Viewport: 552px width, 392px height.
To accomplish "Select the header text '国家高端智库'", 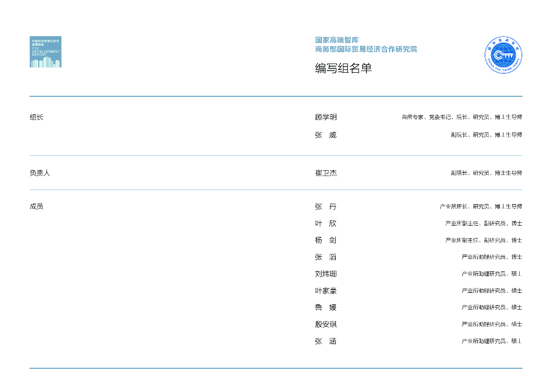I will click(336, 40).
